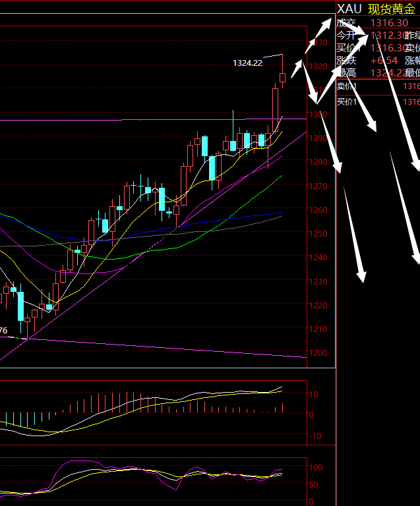Select the tall red breakout candlestick above 1300

coord(276,110)
